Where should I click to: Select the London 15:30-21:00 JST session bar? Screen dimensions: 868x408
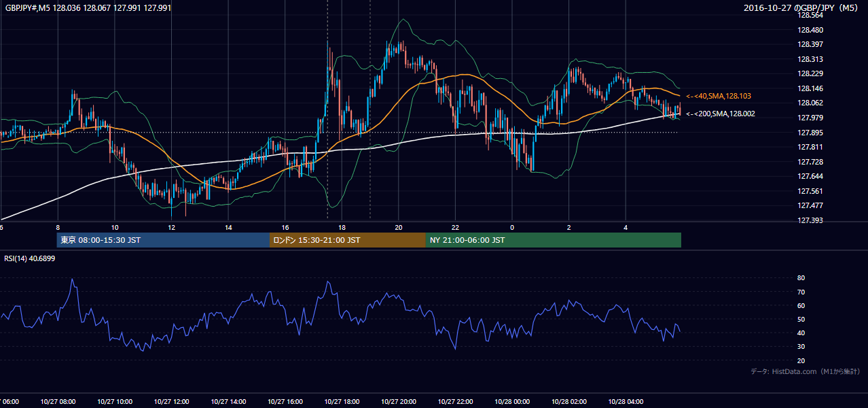[x=348, y=240]
